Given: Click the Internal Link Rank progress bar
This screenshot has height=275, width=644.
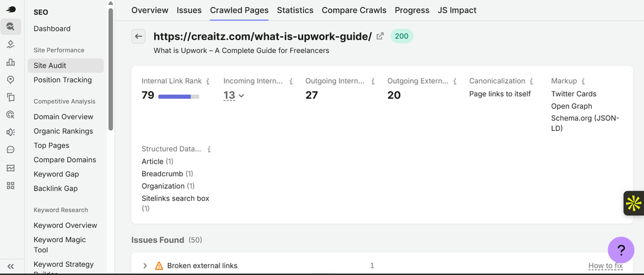Looking at the screenshot, I should coord(179,97).
